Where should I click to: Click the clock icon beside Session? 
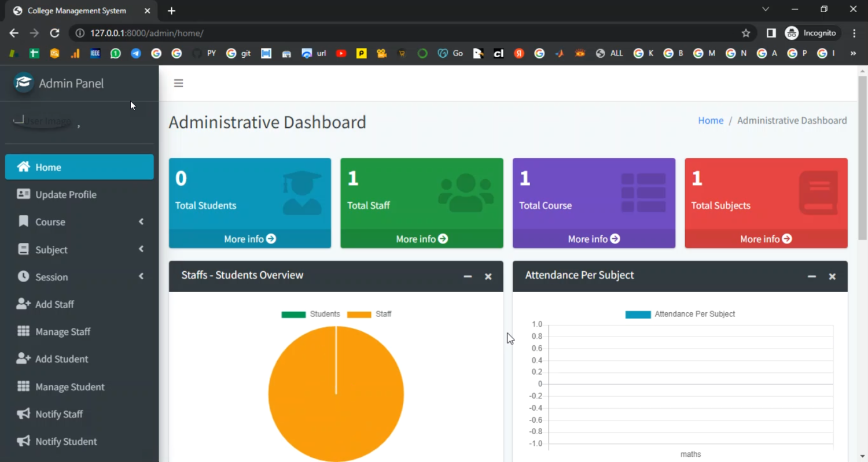(x=23, y=276)
